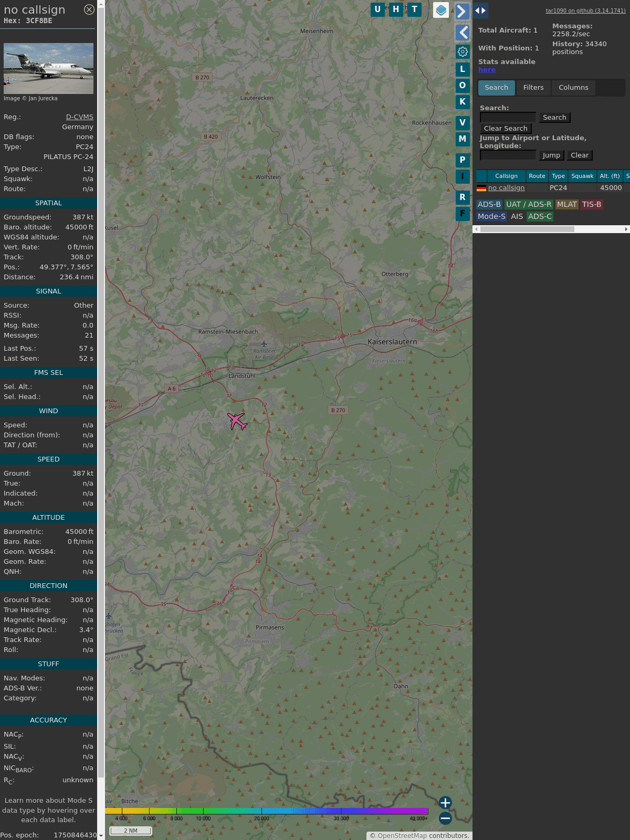Close the selected aircraft info panel
Viewport: 630px width, 840px height.
point(89,9)
